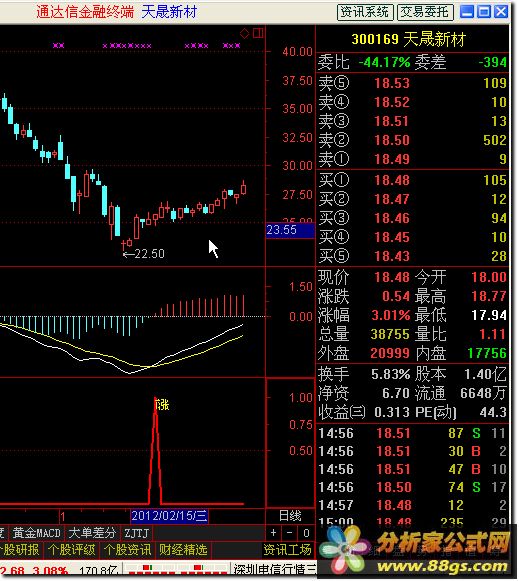
Task: Select the 14:56 tick with volume 47
Action: pos(412,469)
